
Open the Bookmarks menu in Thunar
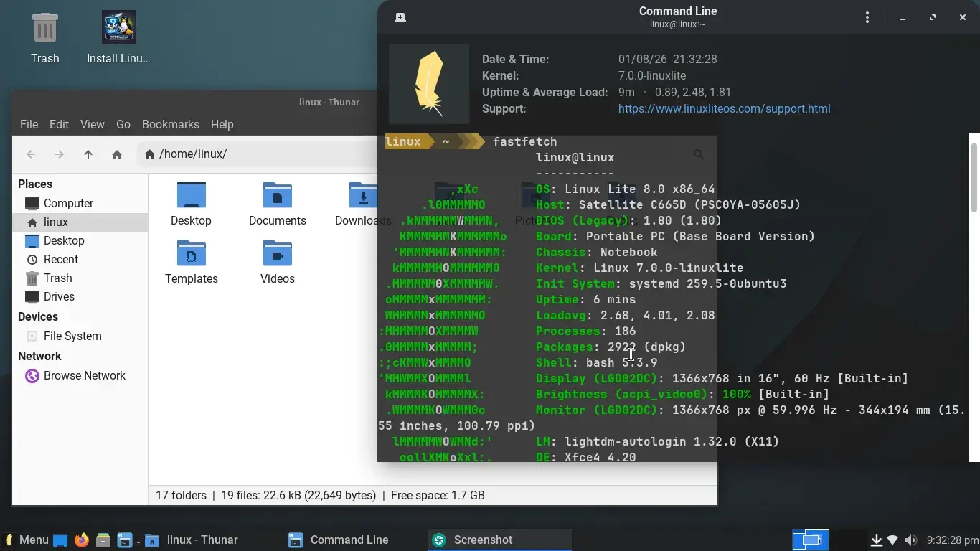[171, 124]
